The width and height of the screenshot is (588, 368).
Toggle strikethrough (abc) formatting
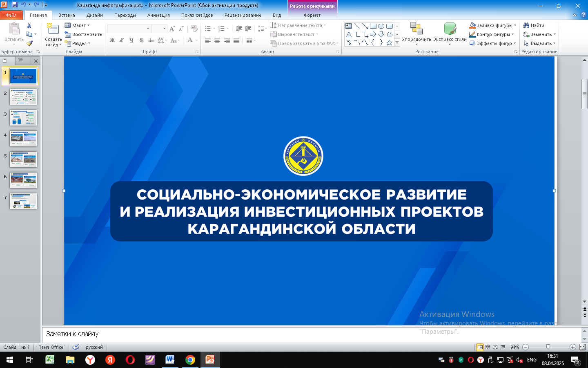(151, 40)
